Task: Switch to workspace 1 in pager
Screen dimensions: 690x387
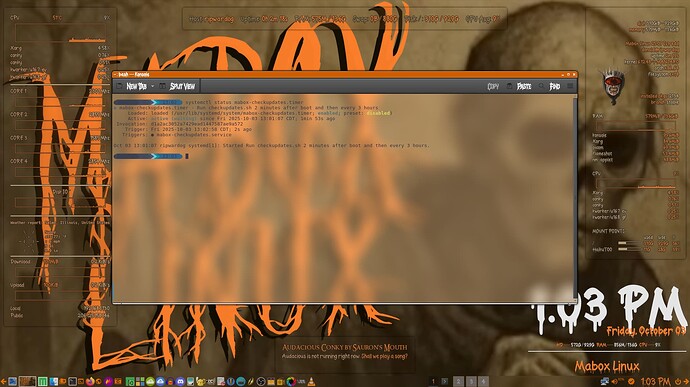Action: point(433,381)
